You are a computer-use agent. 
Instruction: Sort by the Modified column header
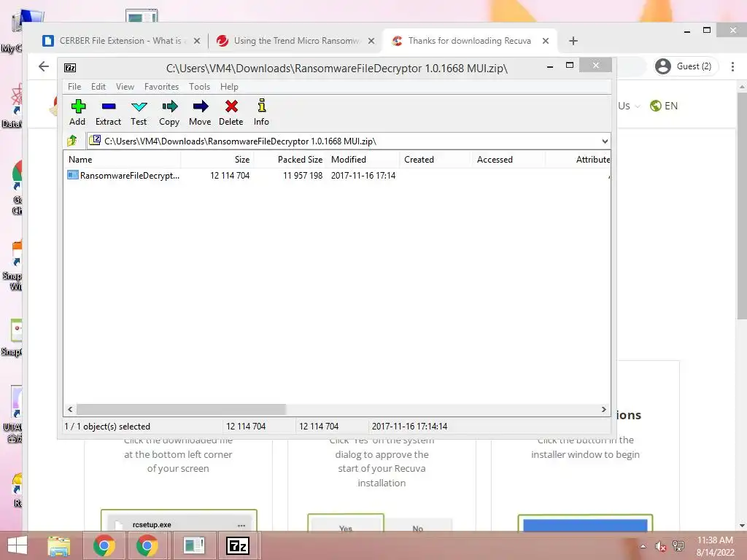[363, 160]
